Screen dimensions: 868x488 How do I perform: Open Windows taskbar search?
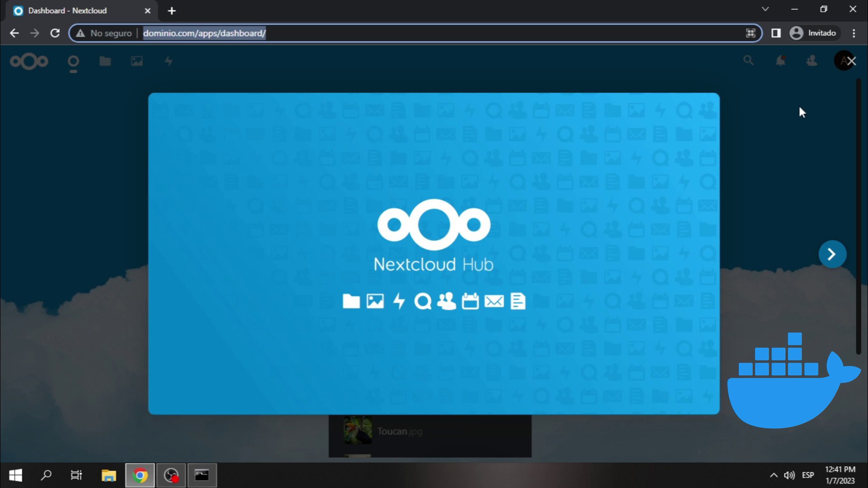(46, 475)
